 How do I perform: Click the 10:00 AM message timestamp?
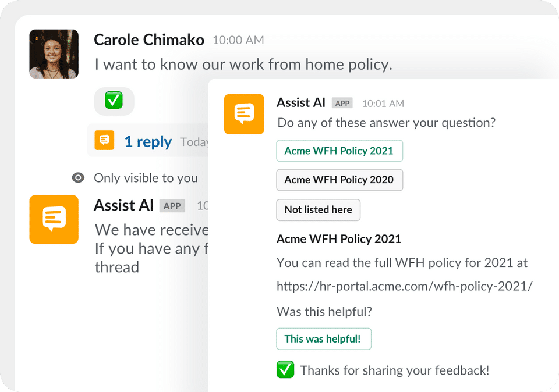(238, 40)
